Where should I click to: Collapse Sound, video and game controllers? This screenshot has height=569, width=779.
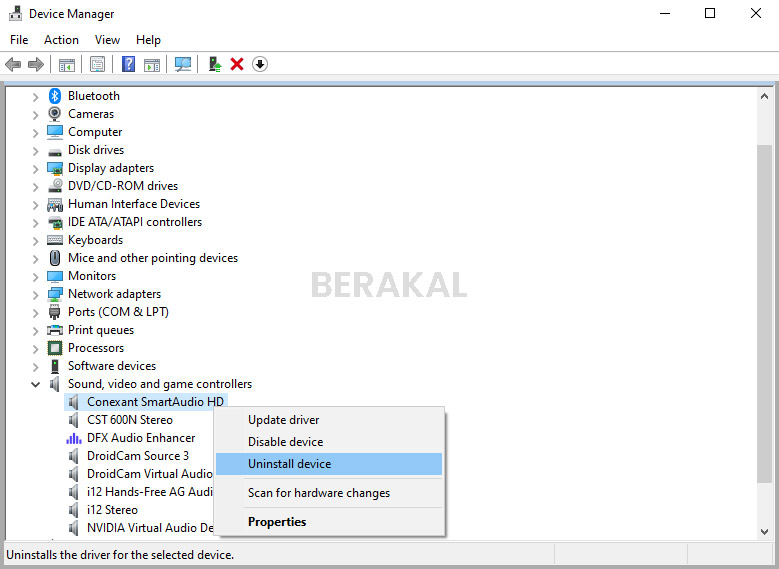pos(35,384)
